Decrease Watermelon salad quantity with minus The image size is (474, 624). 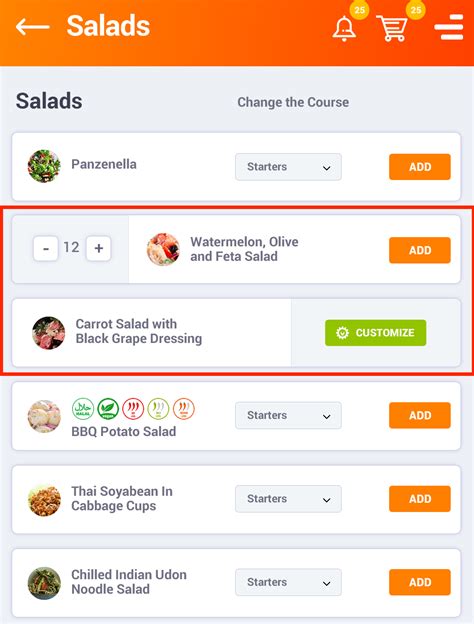point(46,248)
